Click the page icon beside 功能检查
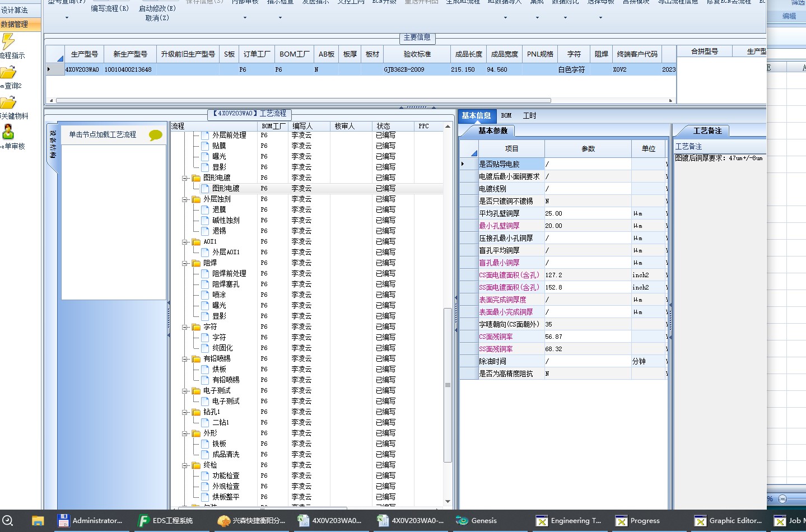Image resolution: width=806 pixels, height=532 pixels. click(205, 475)
